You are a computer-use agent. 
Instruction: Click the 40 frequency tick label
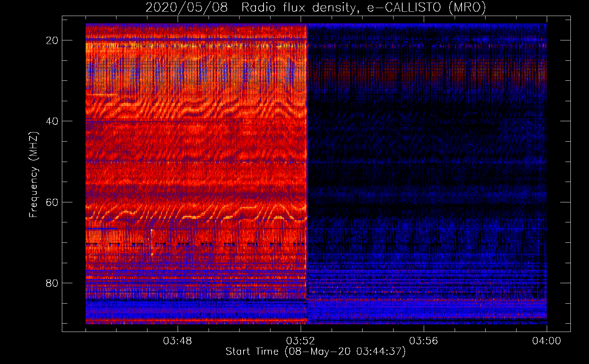pyautogui.click(x=52, y=121)
